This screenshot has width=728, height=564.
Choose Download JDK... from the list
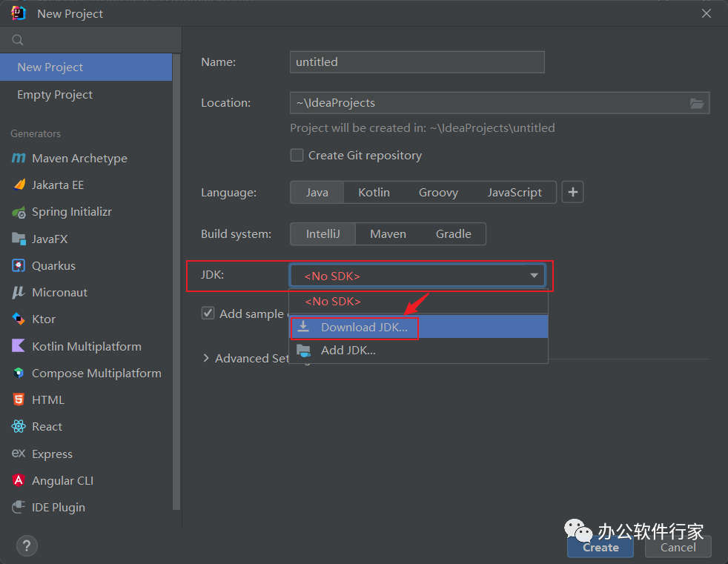363,328
